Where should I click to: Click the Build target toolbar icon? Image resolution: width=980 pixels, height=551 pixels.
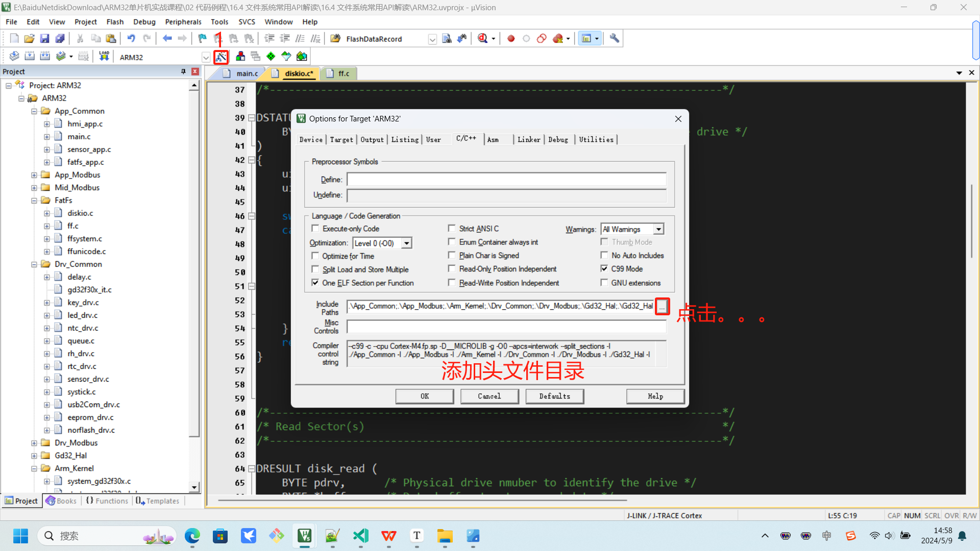(30, 57)
